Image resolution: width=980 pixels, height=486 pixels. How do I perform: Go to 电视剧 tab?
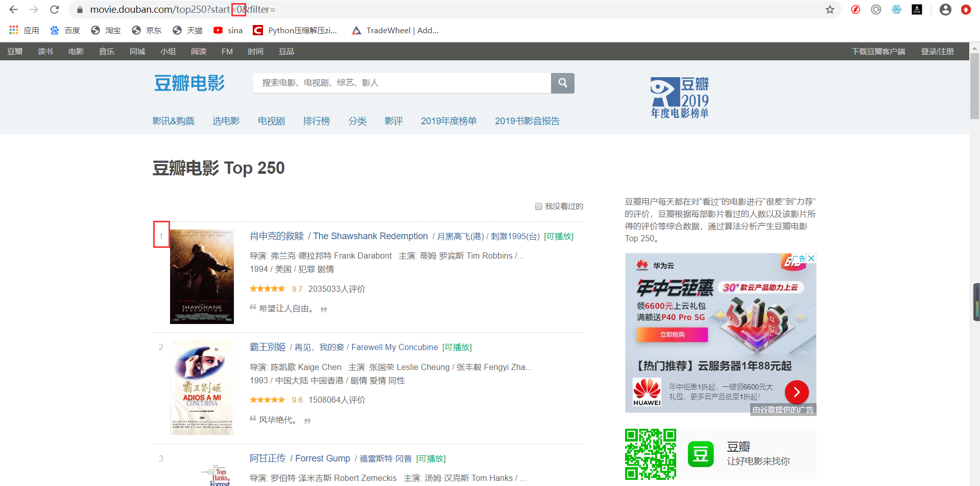pos(271,121)
